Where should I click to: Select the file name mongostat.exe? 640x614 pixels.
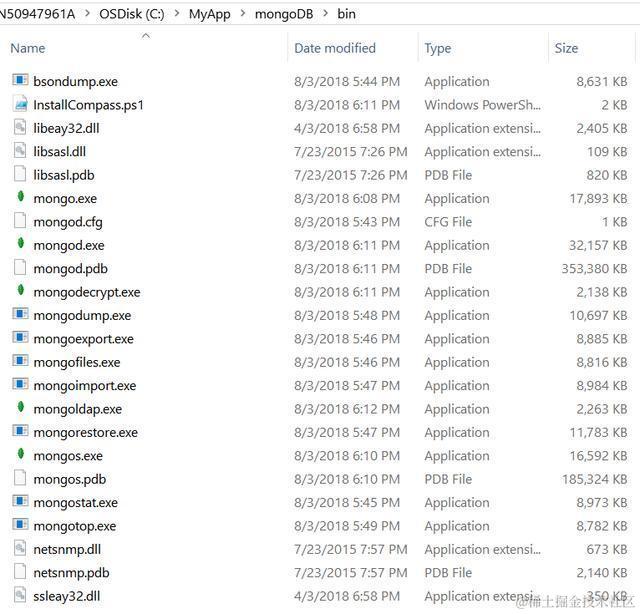tap(76, 503)
